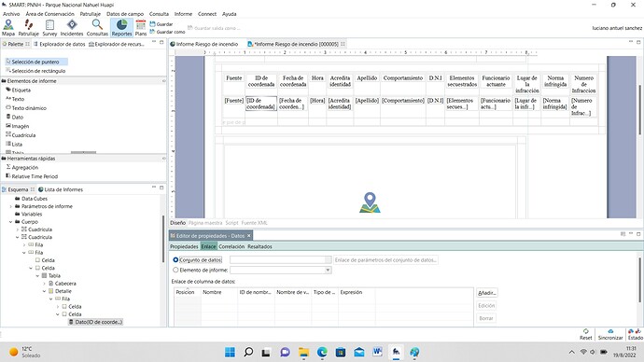
Task: Open the Incidentes toolbar icon
Action: click(72, 27)
